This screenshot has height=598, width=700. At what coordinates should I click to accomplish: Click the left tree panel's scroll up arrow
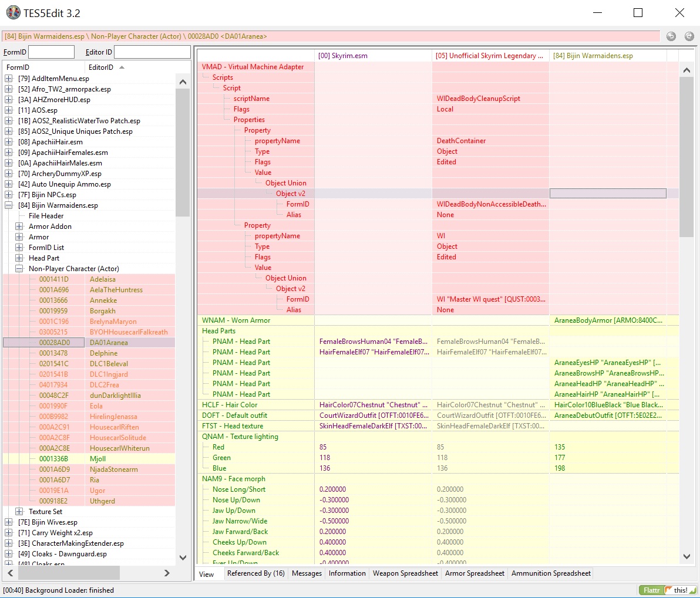pyautogui.click(x=183, y=82)
